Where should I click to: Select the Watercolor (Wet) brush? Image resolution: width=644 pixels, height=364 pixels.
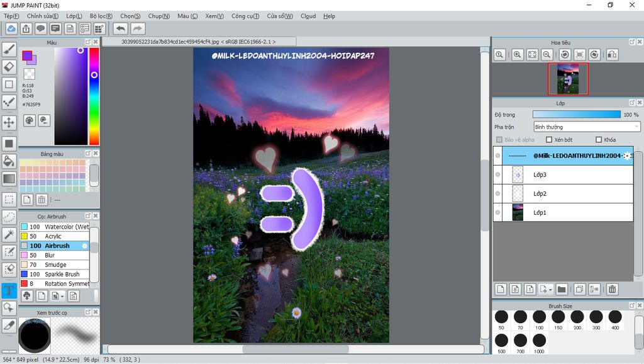(x=55, y=227)
